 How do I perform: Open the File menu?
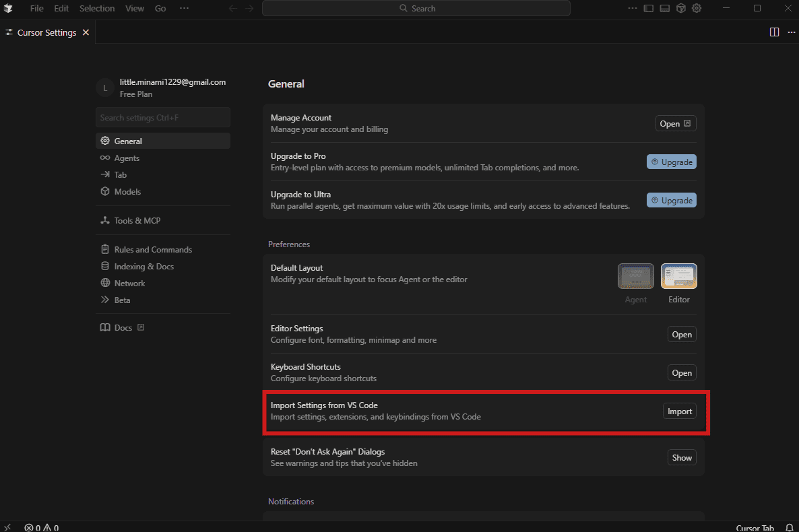tap(37, 9)
